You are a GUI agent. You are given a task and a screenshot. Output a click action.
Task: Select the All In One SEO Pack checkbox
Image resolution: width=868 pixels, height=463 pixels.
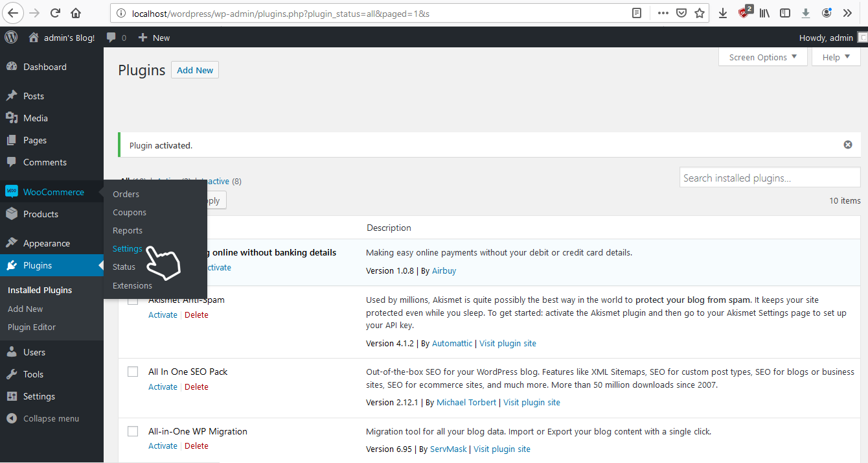pos(133,372)
